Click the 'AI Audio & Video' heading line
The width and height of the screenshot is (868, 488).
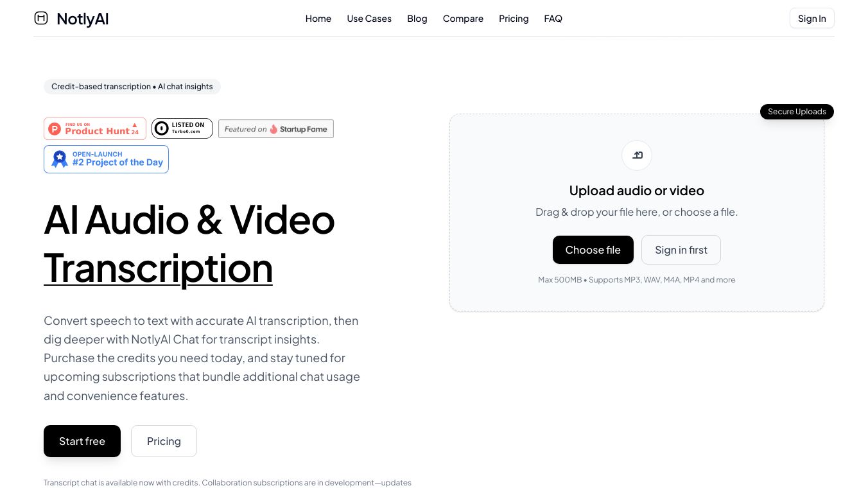coord(189,220)
